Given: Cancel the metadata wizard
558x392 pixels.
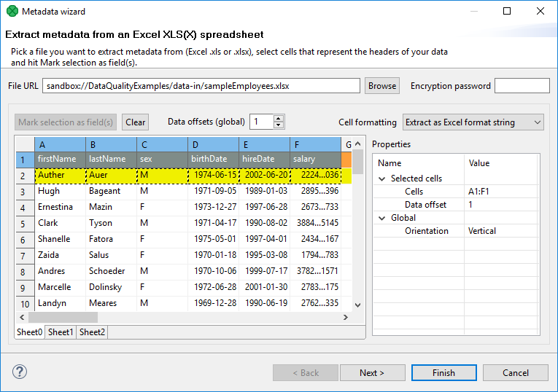Looking at the screenshot, I should coord(515,373).
